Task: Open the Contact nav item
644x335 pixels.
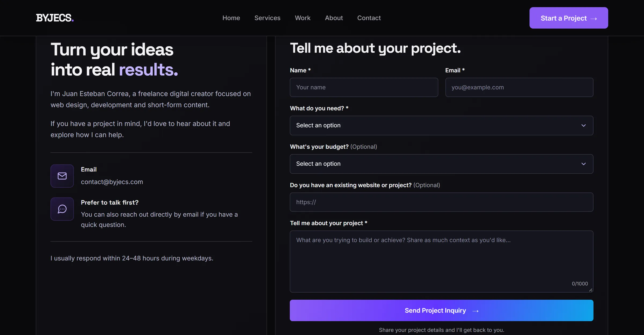Action: [x=369, y=18]
